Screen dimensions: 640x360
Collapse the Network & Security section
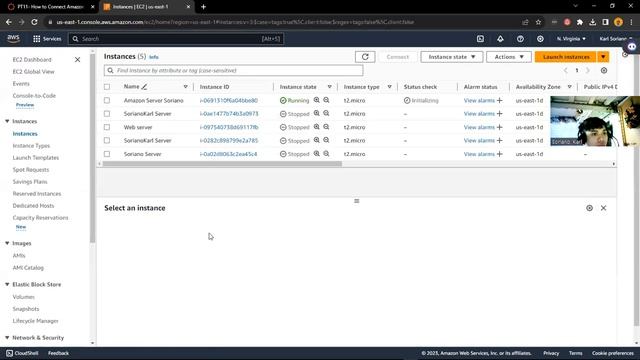pyautogui.click(x=7, y=338)
